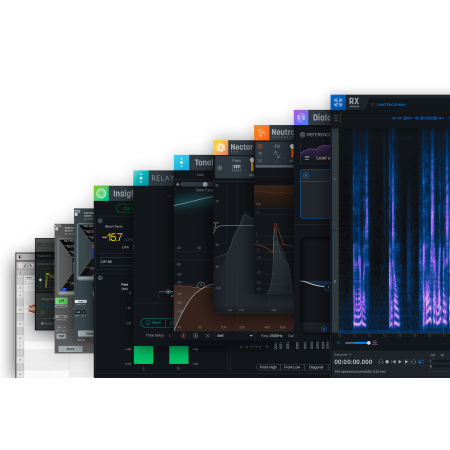Toggle the blue power icon in Dialogue Match module
The height and width of the screenshot is (450, 450).
[306, 175]
